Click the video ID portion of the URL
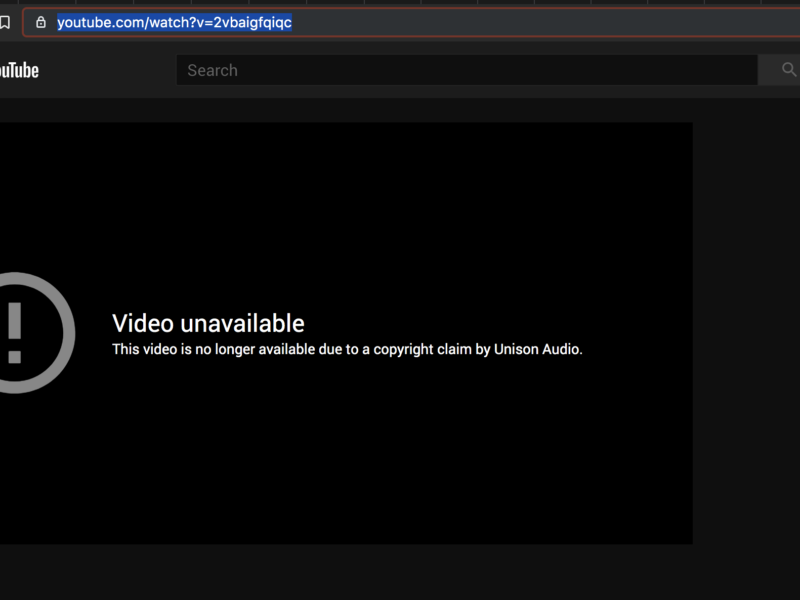The width and height of the screenshot is (800, 600). coord(252,22)
